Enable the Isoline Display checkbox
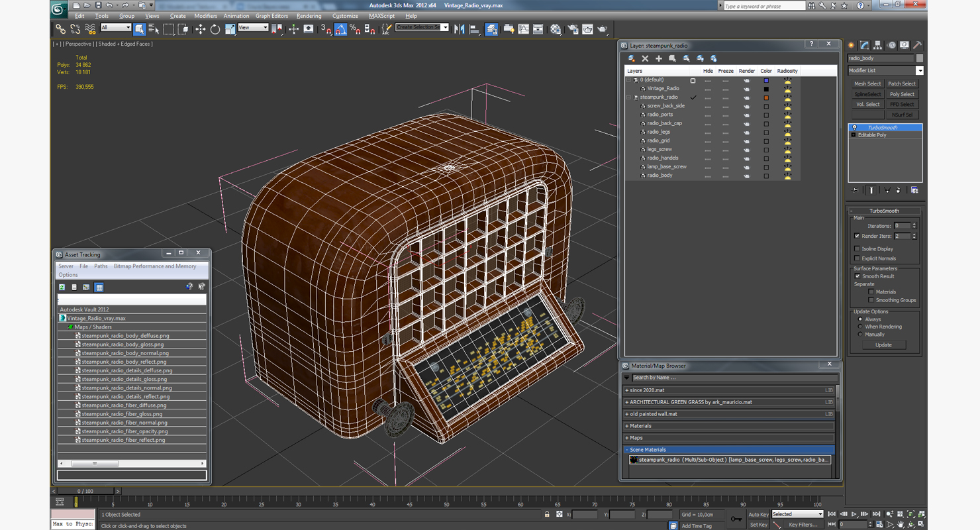The height and width of the screenshot is (530, 980). (x=857, y=249)
